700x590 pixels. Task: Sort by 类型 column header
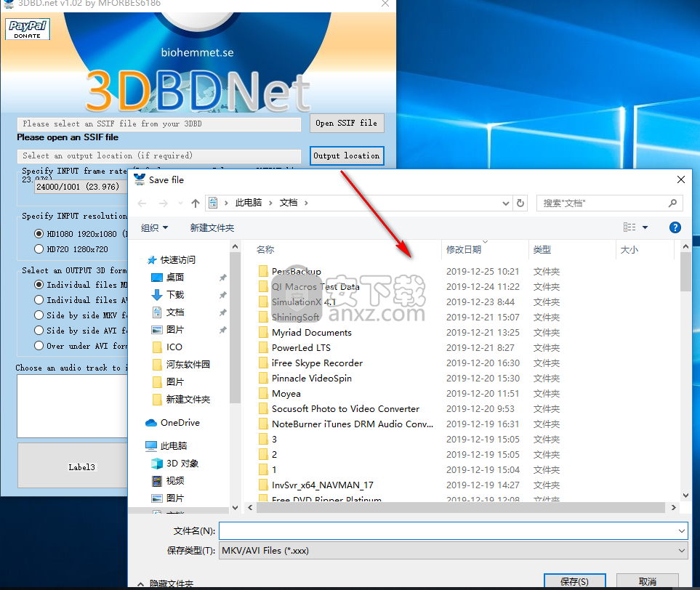coord(542,249)
